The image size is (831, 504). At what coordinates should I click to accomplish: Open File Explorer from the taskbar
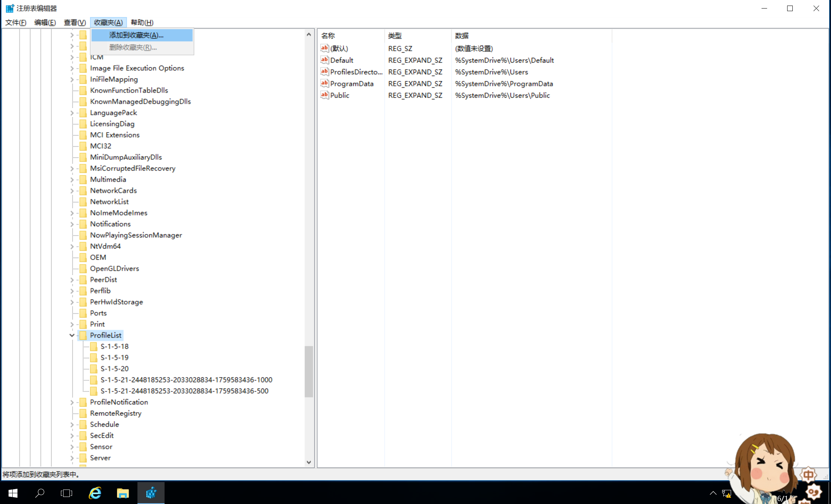(x=123, y=493)
